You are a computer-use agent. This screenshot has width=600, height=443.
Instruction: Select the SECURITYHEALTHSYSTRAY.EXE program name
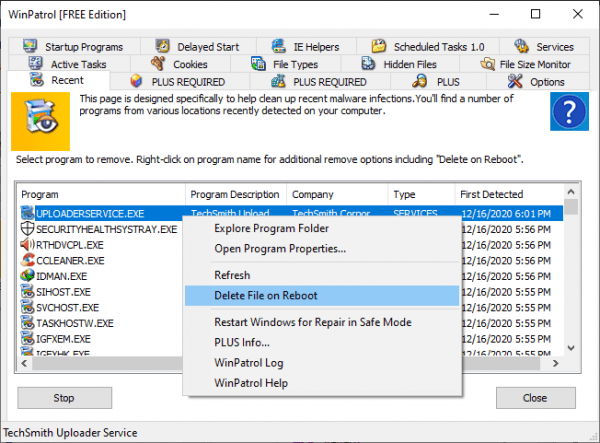pyautogui.click(x=107, y=229)
